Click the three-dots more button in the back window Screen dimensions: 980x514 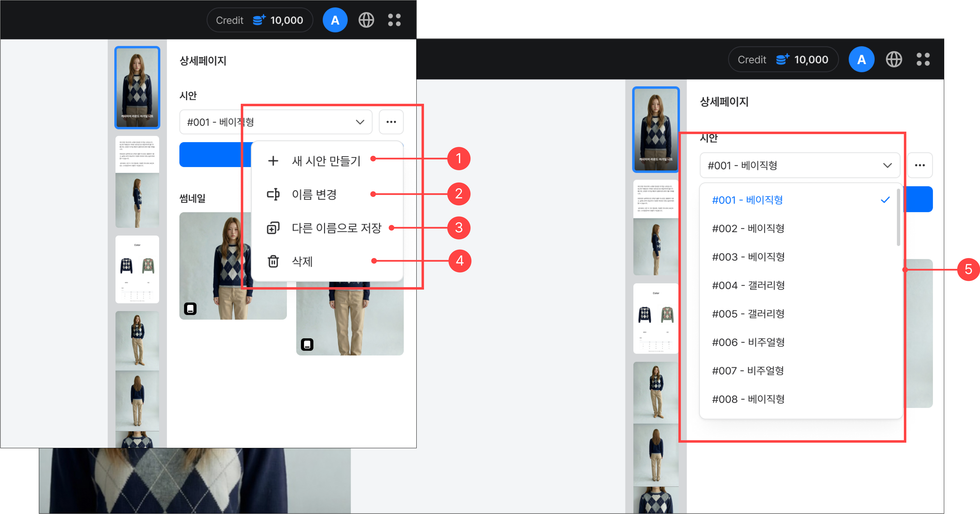pyautogui.click(x=920, y=165)
